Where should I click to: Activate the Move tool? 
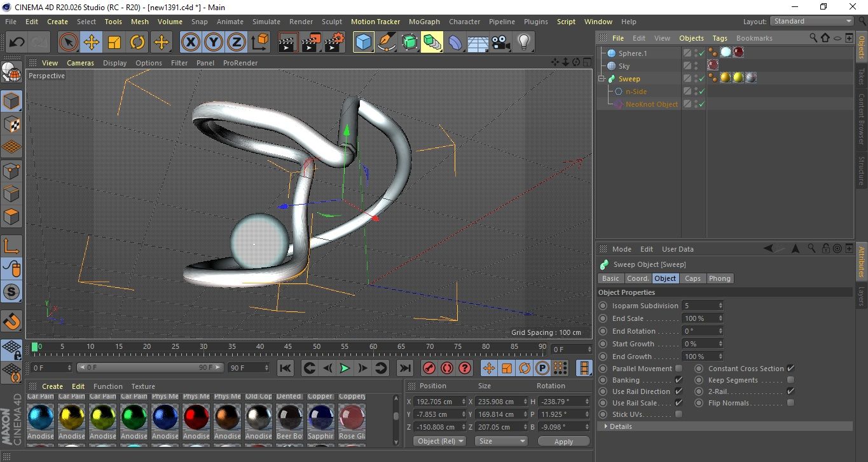coord(91,43)
